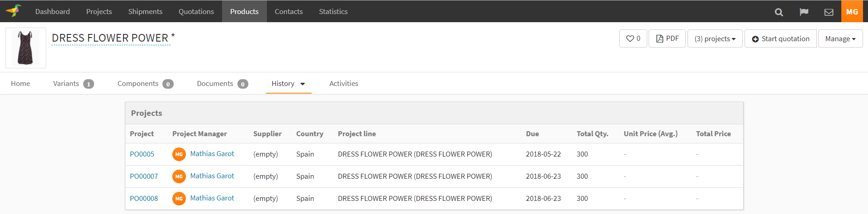868x214 pixels.
Task: Go to Shipments in the navigation bar
Action: [x=145, y=11]
